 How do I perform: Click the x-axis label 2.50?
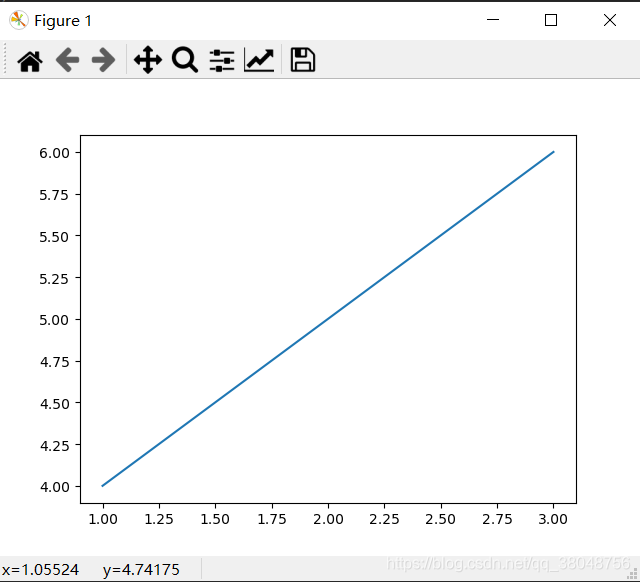coord(440,519)
